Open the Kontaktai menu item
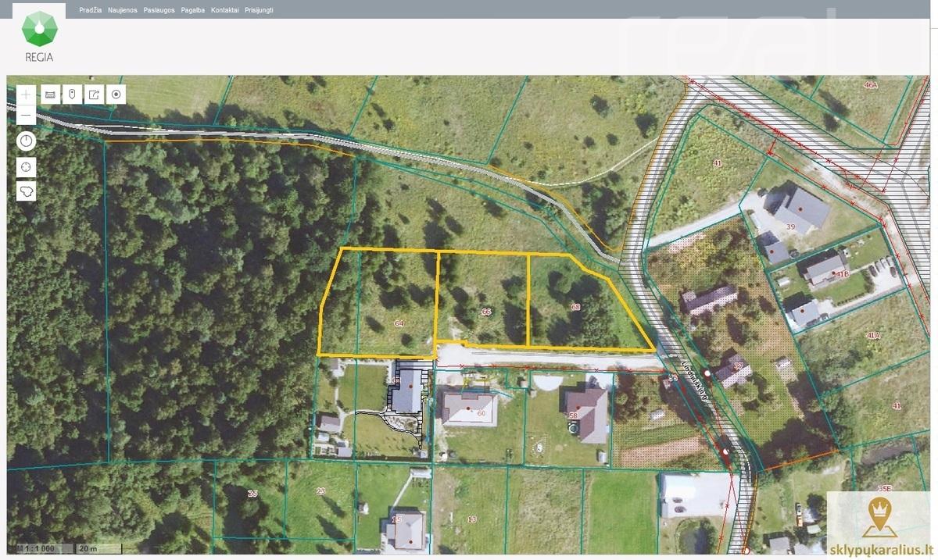 [x=225, y=10]
